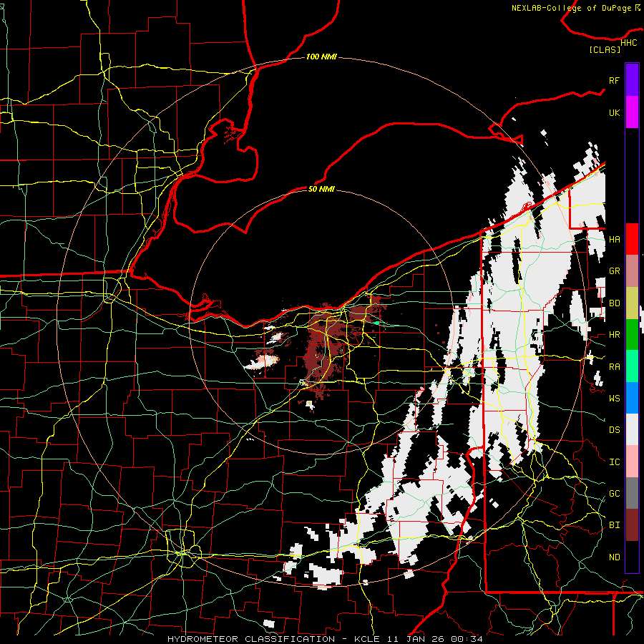
Task: Click the "DS" legend label
Action: tap(614, 430)
